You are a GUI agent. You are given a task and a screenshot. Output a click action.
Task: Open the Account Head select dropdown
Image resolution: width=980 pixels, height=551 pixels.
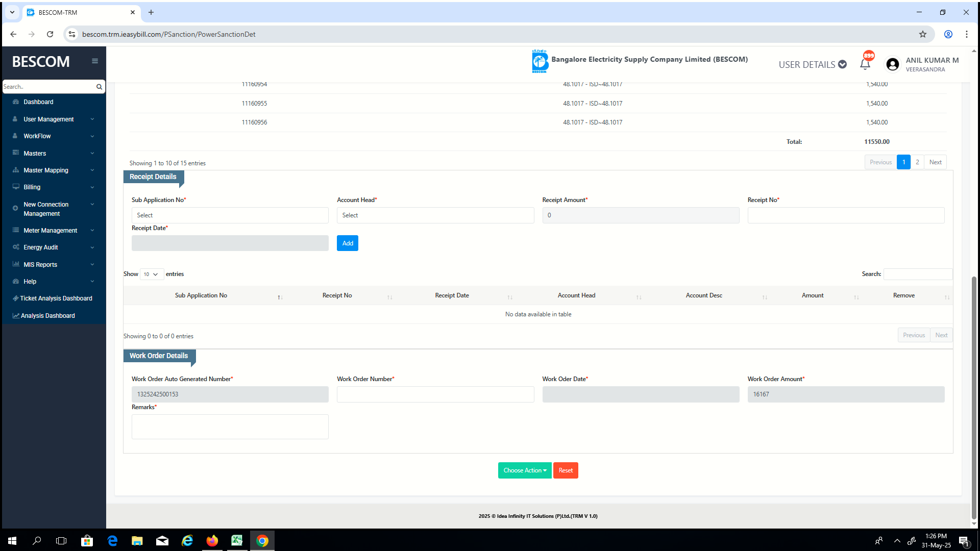pos(435,215)
